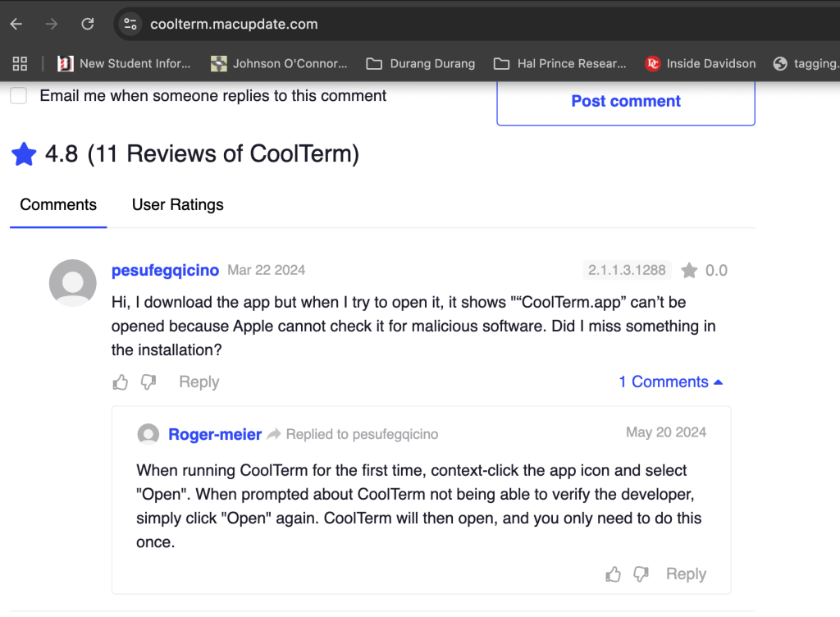
Task: Enable email me when someone replies checkbox
Action: click(x=18, y=96)
